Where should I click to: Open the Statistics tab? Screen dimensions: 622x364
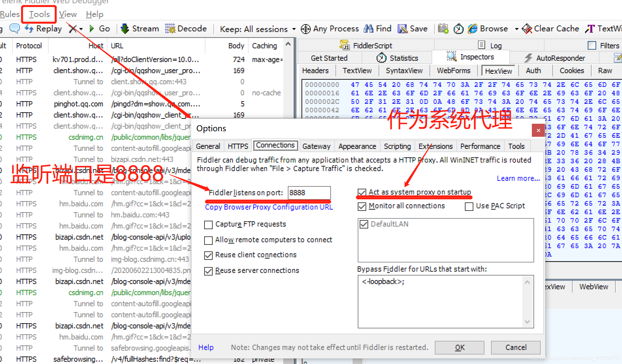coord(397,58)
